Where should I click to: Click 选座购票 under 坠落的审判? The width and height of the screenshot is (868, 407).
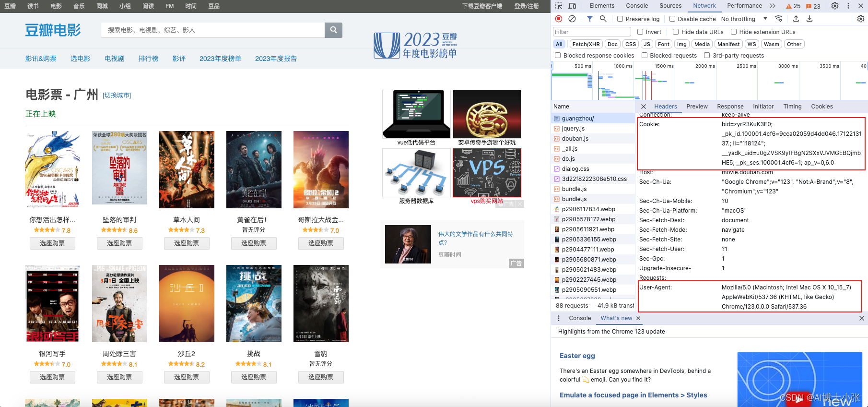[119, 243]
